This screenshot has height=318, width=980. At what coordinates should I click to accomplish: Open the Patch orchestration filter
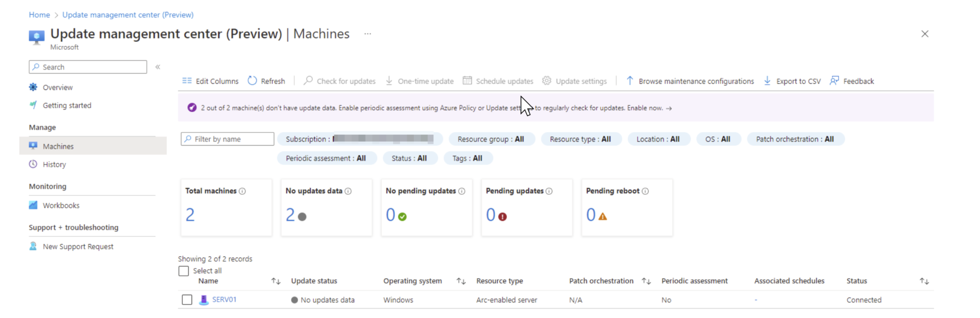point(795,139)
